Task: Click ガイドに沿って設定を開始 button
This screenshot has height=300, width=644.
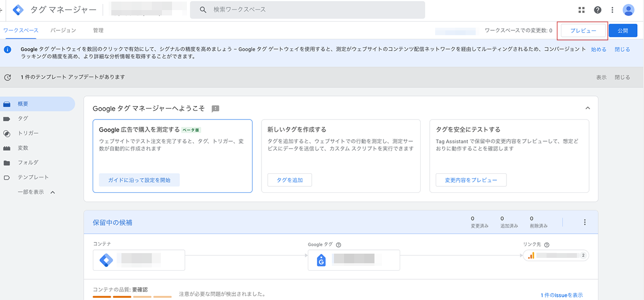Action: click(x=140, y=180)
